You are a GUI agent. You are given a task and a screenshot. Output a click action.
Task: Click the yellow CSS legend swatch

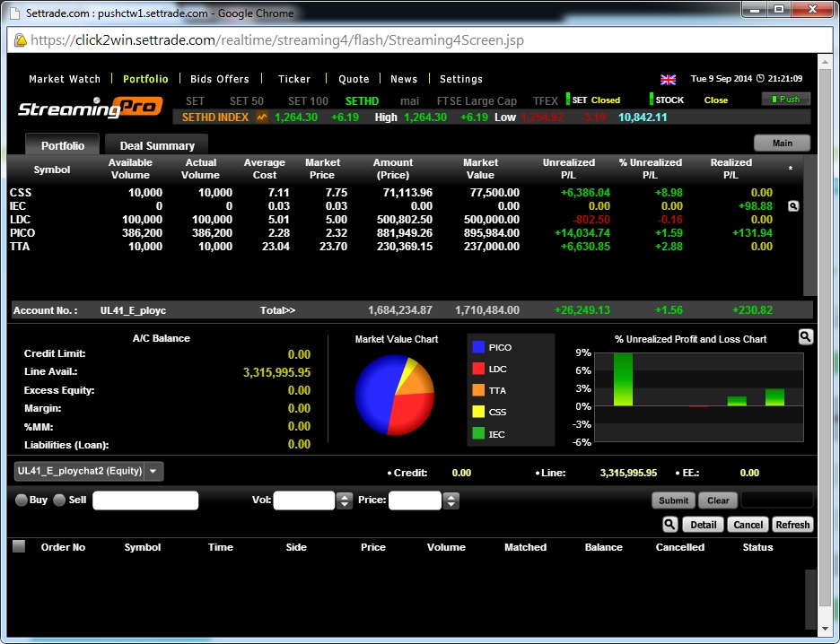click(x=478, y=411)
